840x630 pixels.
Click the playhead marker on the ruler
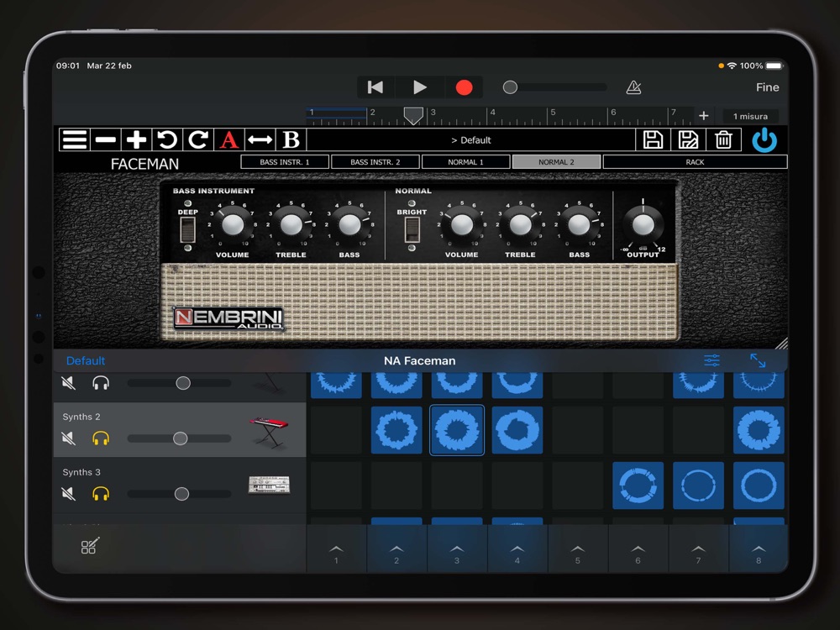pyautogui.click(x=413, y=115)
